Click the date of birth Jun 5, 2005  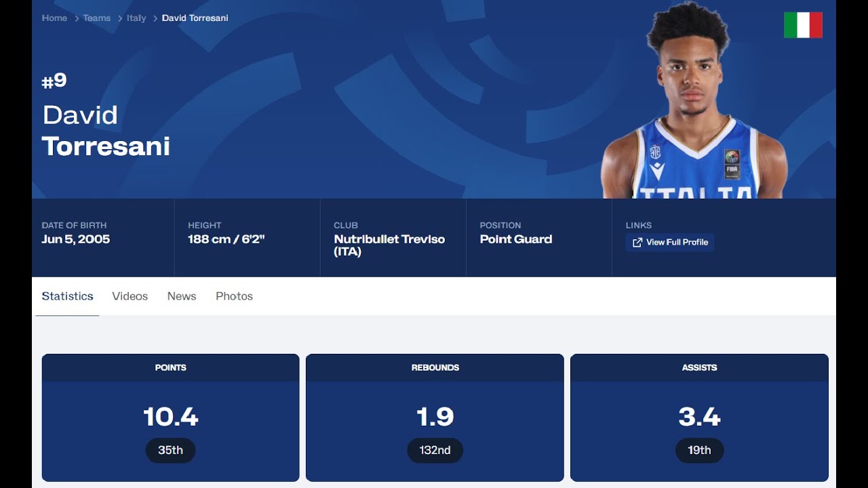click(x=75, y=239)
